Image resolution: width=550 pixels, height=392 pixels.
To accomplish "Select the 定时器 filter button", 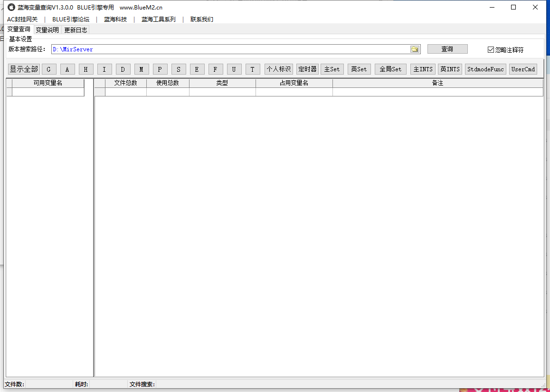I will click(x=307, y=69).
